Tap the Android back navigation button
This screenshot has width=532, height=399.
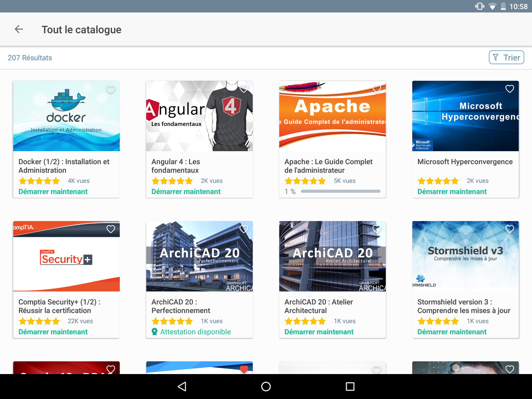pos(182,387)
